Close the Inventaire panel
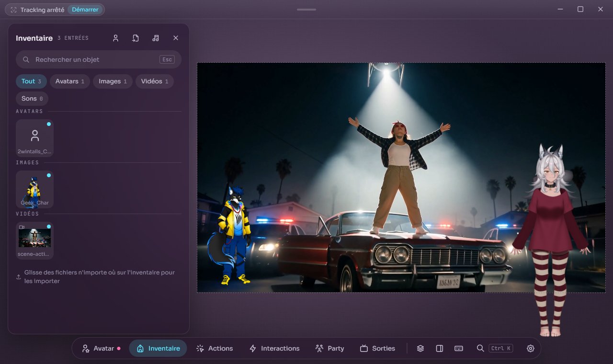The width and height of the screenshot is (613, 364). tap(176, 38)
